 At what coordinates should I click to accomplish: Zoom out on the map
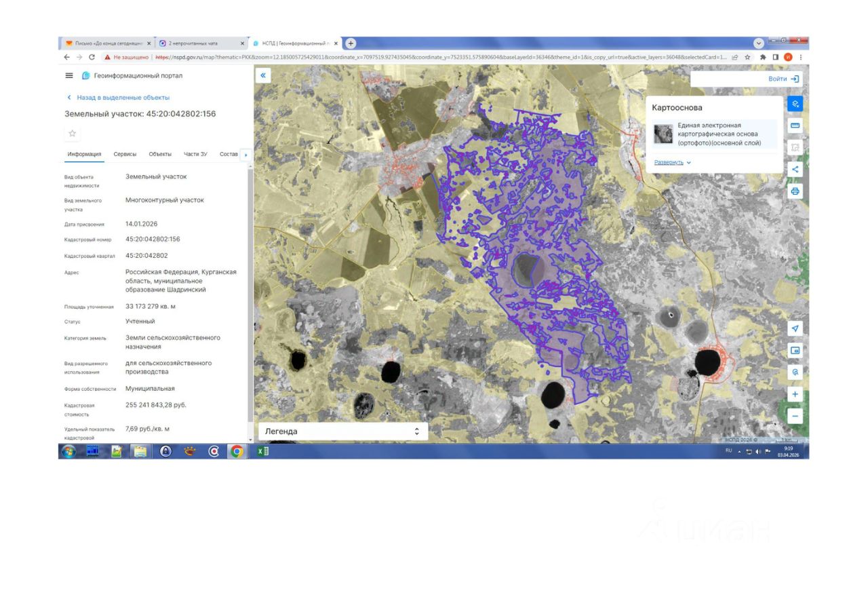click(795, 416)
